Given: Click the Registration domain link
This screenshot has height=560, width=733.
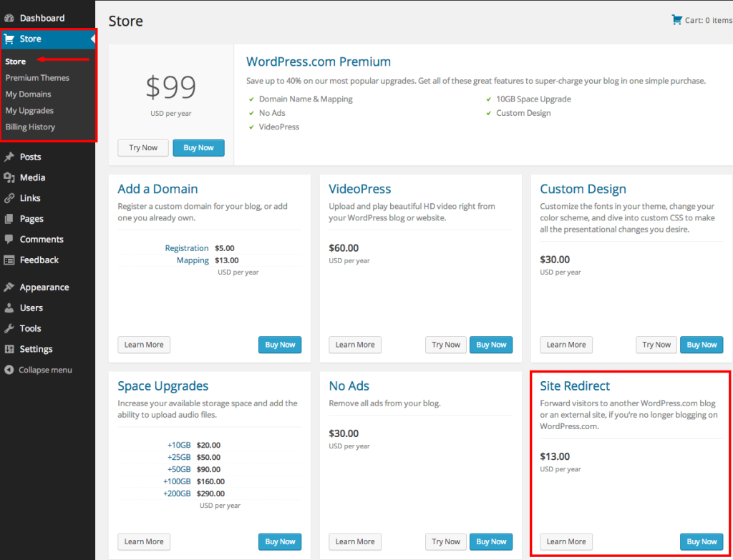Looking at the screenshot, I should click(187, 248).
